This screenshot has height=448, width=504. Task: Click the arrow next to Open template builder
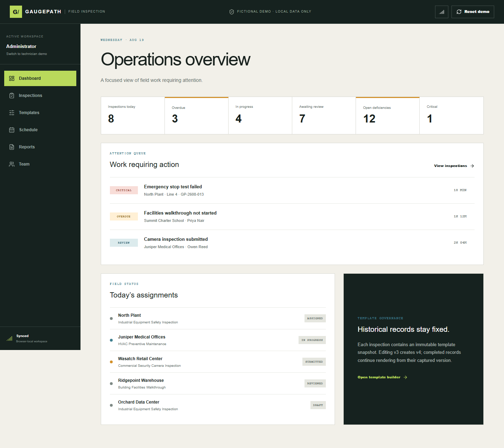click(x=405, y=377)
